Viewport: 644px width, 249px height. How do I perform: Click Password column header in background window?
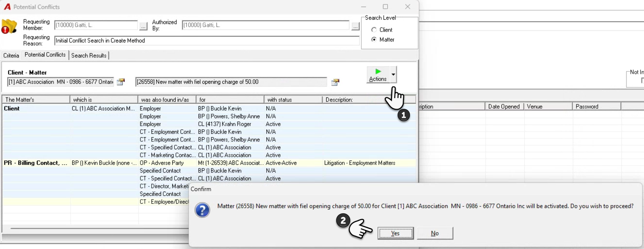tap(597, 107)
